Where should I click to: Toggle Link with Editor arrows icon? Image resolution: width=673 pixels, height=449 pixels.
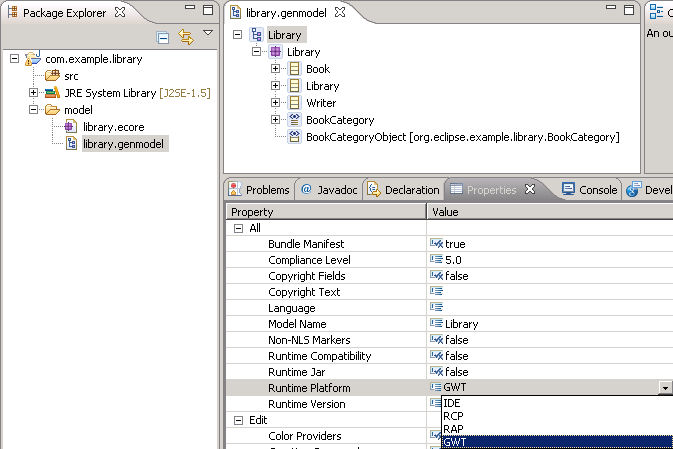[186, 37]
